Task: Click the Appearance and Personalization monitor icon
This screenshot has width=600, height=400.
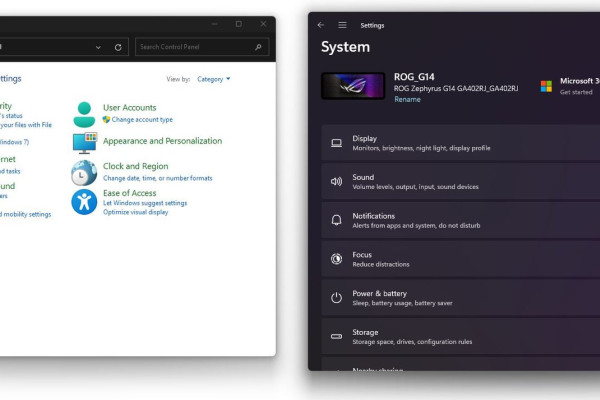Action: 85,143
